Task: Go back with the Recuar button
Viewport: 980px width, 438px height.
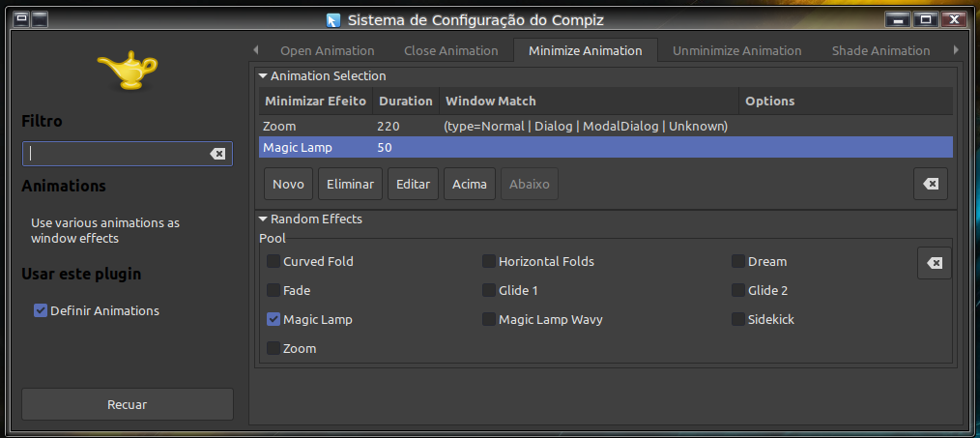Action: 128,404
